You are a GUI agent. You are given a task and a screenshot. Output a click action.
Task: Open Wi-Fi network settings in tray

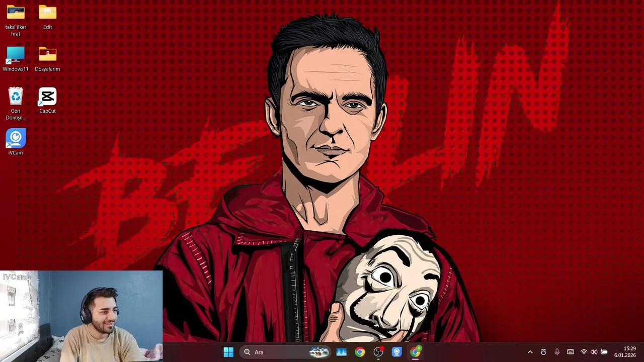click(584, 352)
